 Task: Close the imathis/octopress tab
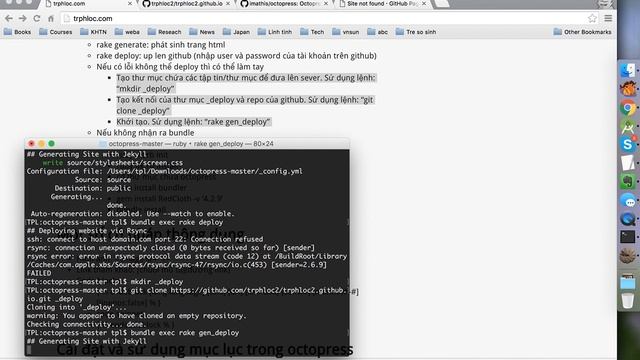pos(326,4)
